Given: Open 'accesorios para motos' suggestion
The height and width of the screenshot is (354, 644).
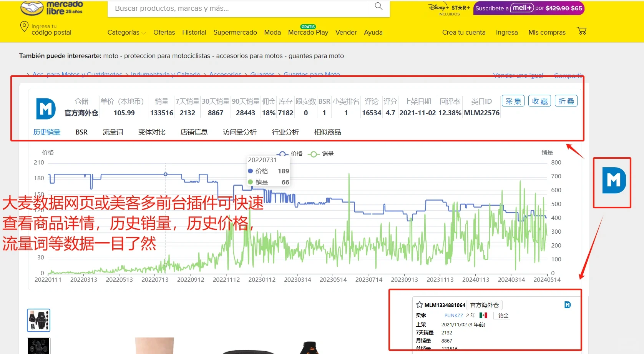Looking at the screenshot, I should pos(249,56).
